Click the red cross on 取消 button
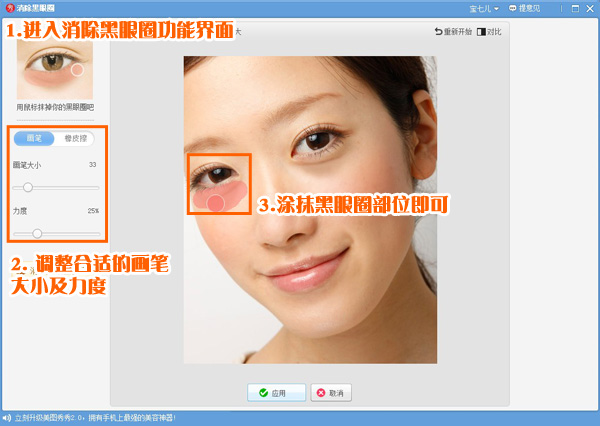 tap(320, 393)
